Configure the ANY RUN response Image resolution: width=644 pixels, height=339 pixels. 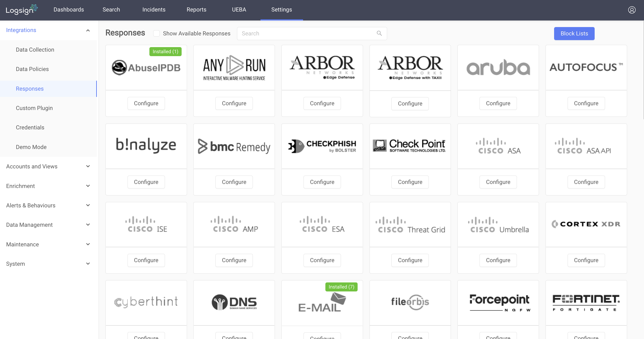[x=234, y=103]
